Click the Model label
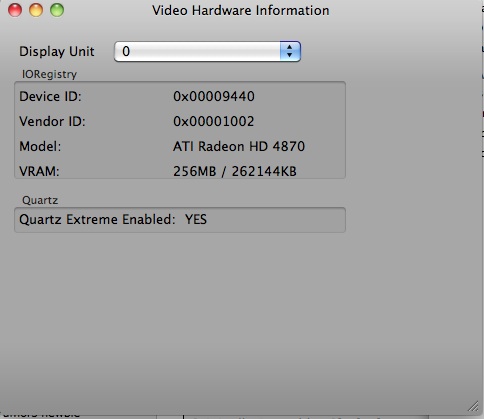This screenshot has width=484, height=419. [x=40, y=146]
